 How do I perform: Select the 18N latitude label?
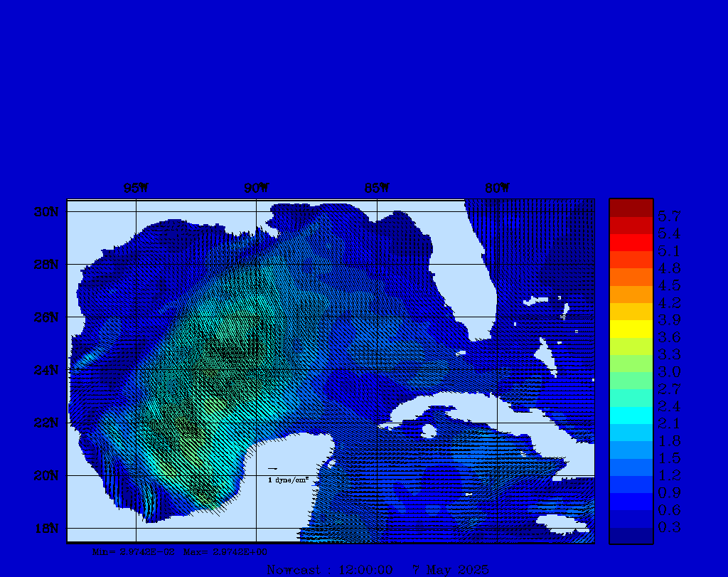46,529
